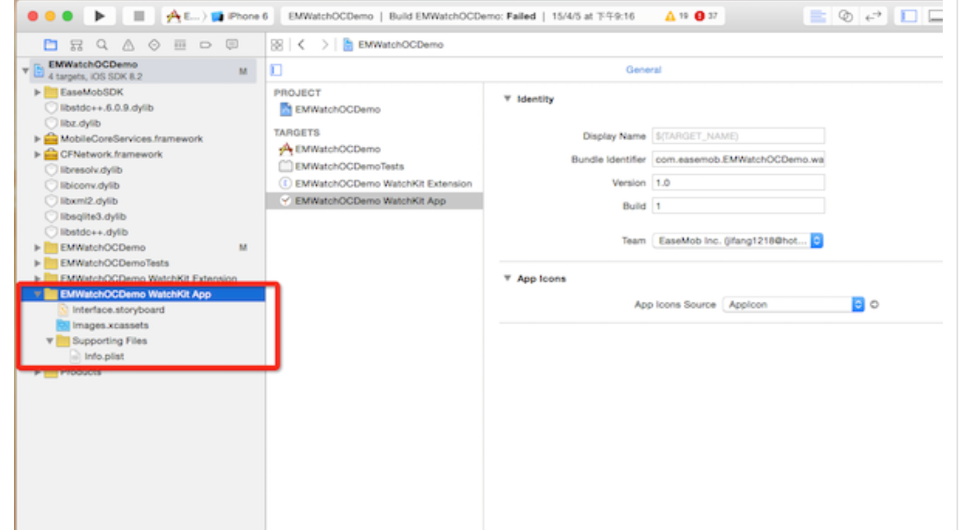Select the General tab
Screen dimensions: 980x530
[x=644, y=70]
